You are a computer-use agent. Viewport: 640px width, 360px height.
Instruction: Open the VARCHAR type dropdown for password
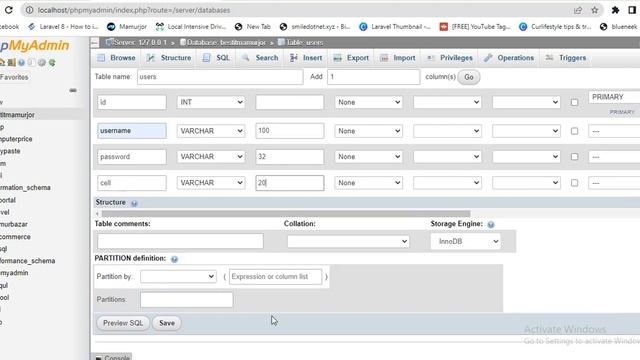pyautogui.click(x=211, y=157)
